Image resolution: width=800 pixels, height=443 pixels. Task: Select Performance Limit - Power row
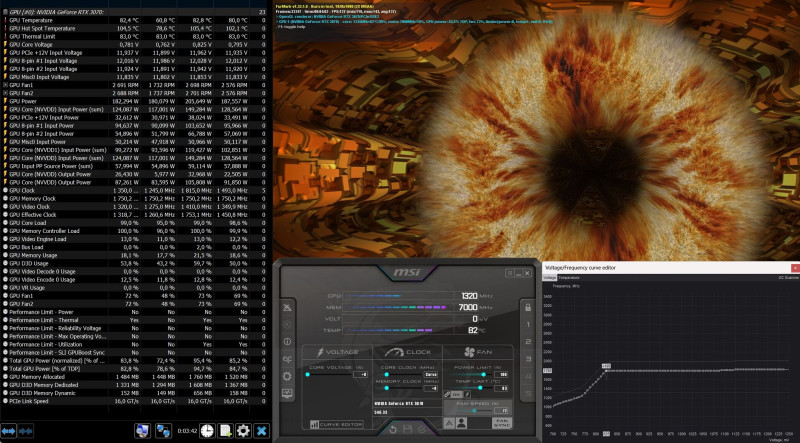134,312
